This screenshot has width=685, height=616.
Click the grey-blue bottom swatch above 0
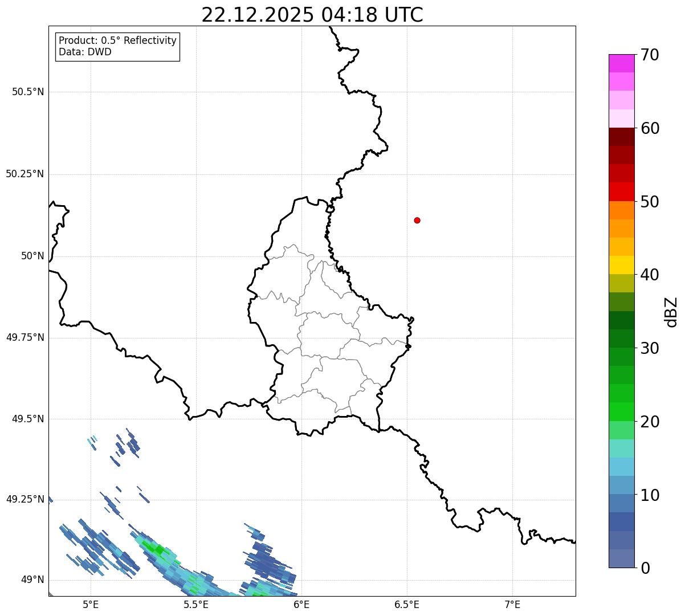(621, 558)
